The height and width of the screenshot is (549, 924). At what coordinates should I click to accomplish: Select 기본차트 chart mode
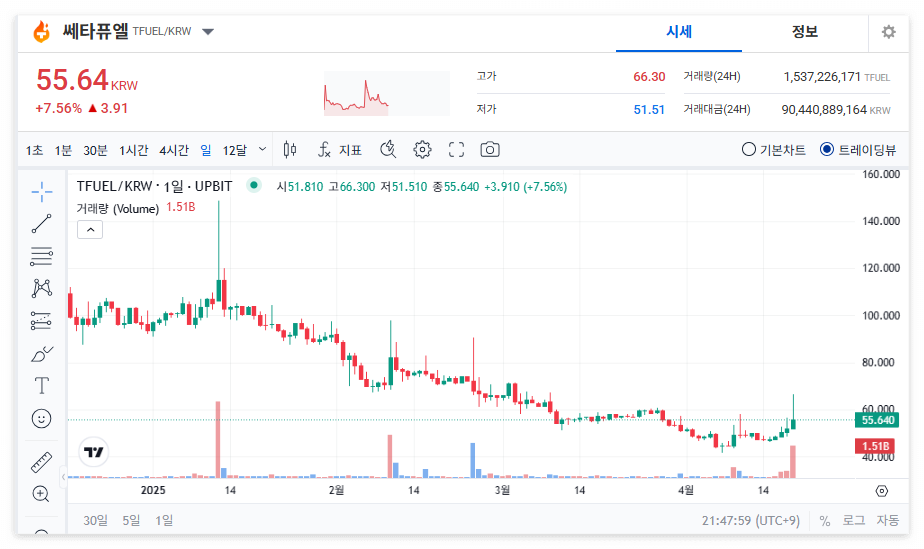click(773, 150)
